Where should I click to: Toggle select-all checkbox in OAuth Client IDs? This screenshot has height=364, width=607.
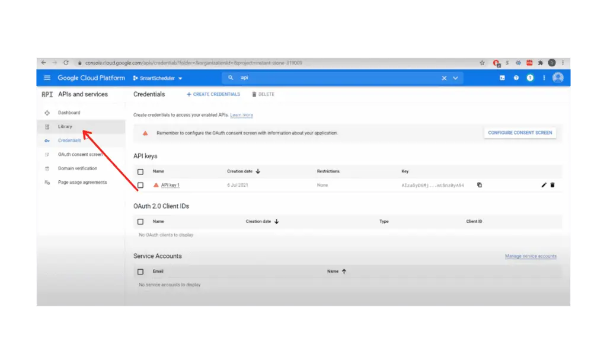140,222
